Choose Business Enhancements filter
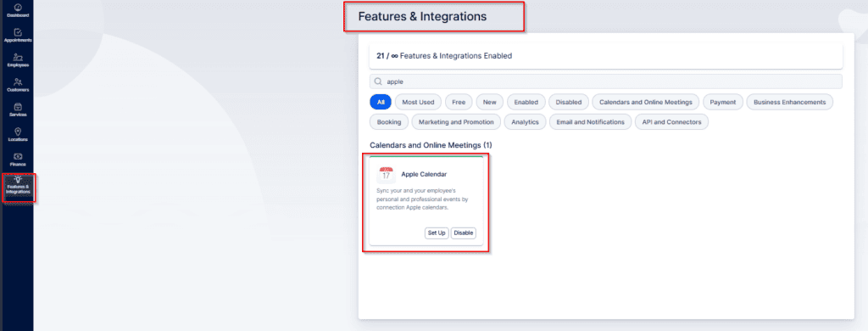This screenshot has width=868, height=331. (789, 102)
